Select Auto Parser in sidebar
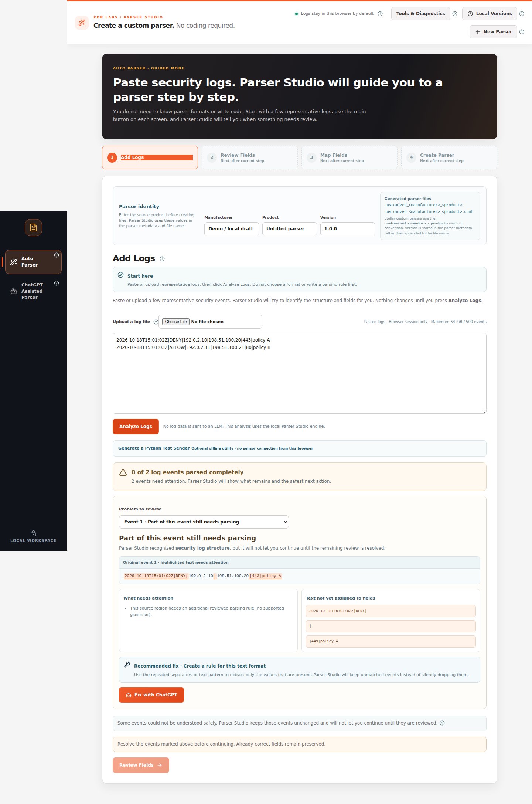This screenshot has height=804, width=532. [33, 262]
